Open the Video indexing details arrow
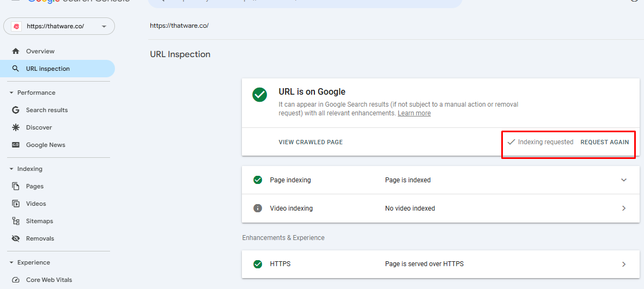 tap(624, 208)
